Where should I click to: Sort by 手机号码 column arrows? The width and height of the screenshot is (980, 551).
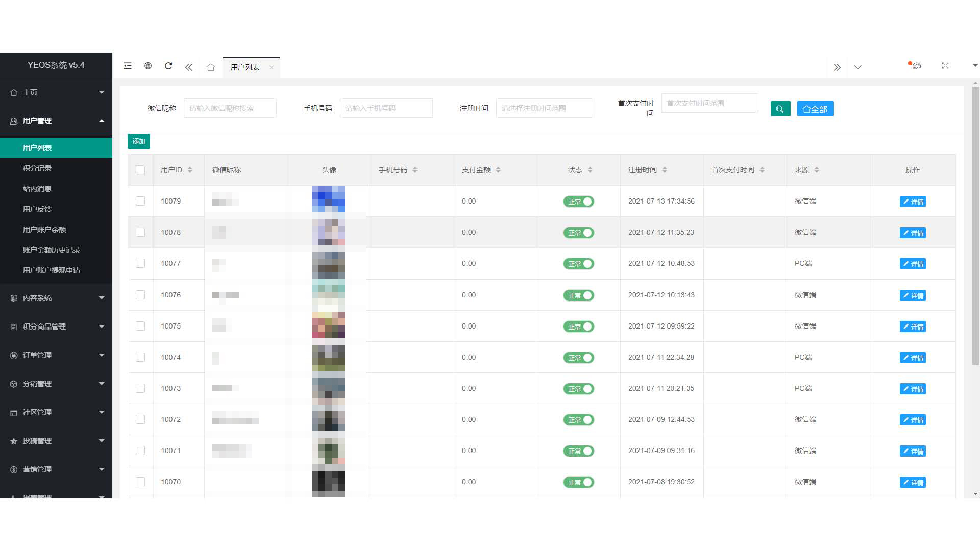click(x=415, y=170)
